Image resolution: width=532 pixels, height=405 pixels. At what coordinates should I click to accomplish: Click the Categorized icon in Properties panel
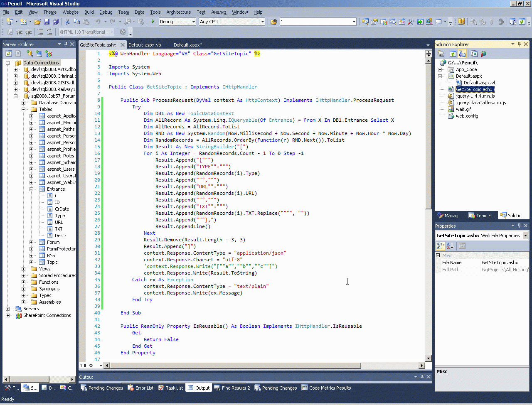point(441,246)
